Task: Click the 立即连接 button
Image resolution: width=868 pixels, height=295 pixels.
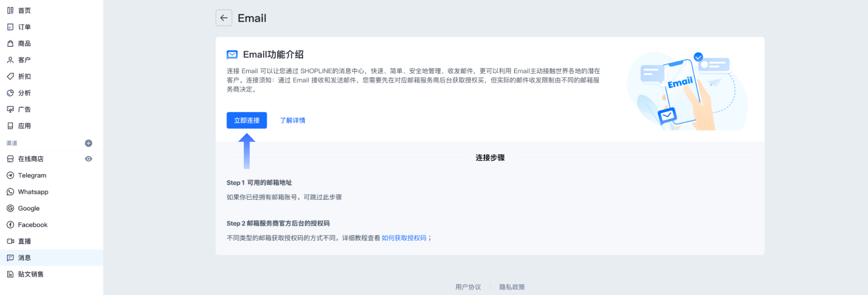Action: pos(247,121)
